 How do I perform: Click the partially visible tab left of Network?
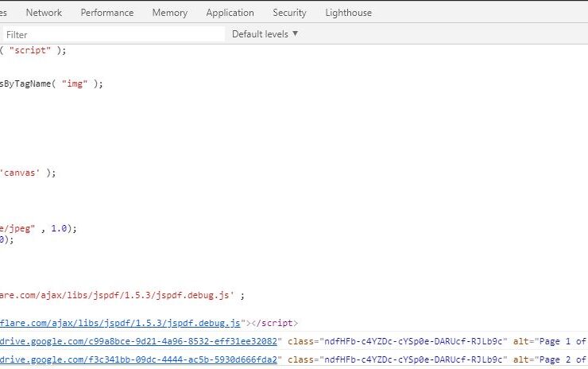tap(5, 13)
